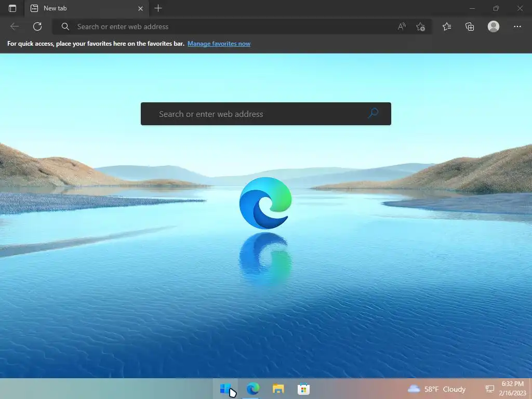This screenshot has height=399, width=532.
Task: Click the magnifier in page search box
Action: pos(373,113)
